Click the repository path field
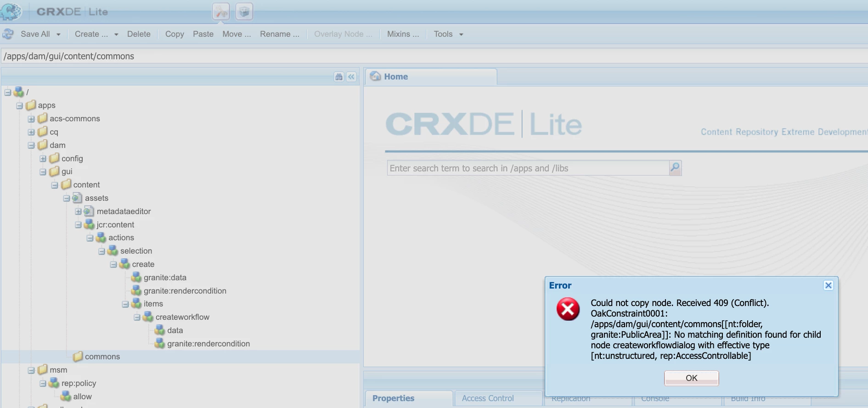The width and height of the screenshot is (868, 408). (434, 56)
